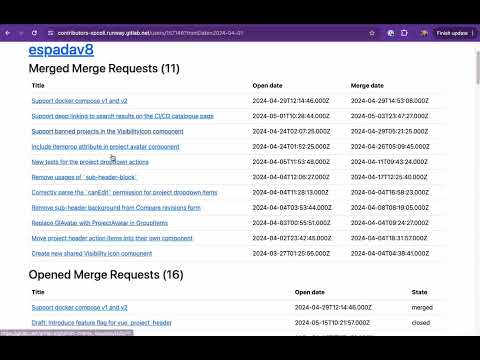Open 'Correctly parse the canEdit permission' link
480x360 pixels.
(124, 192)
